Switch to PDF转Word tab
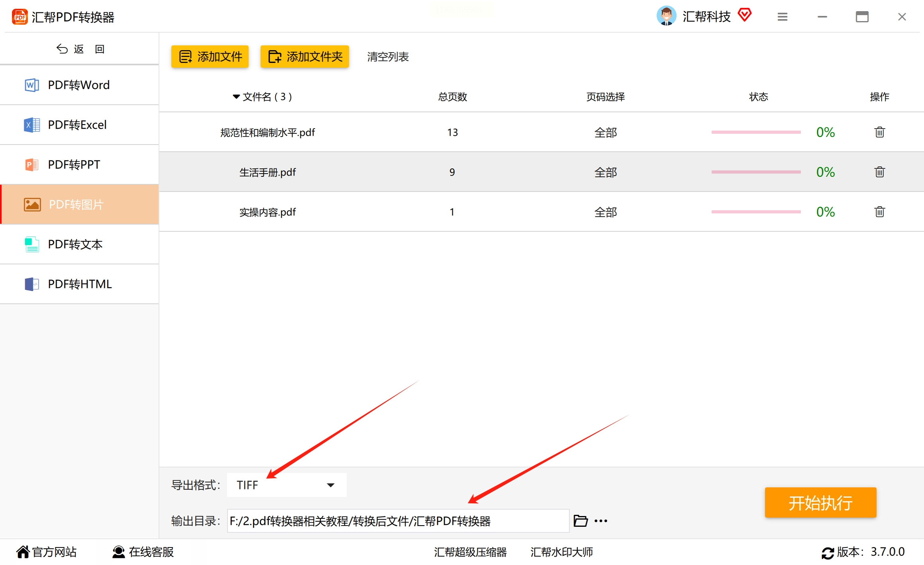Screen dimensions: 924x565 (x=79, y=85)
